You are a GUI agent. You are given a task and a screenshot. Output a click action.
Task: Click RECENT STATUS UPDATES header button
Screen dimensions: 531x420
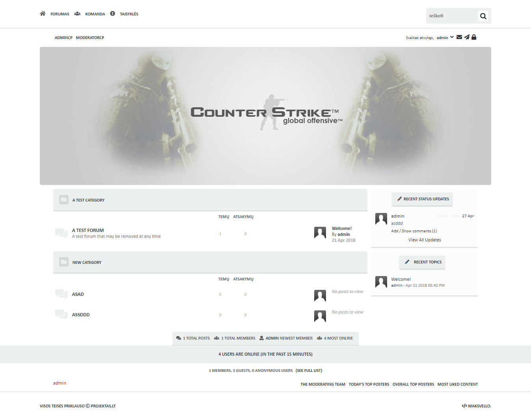pos(422,199)
